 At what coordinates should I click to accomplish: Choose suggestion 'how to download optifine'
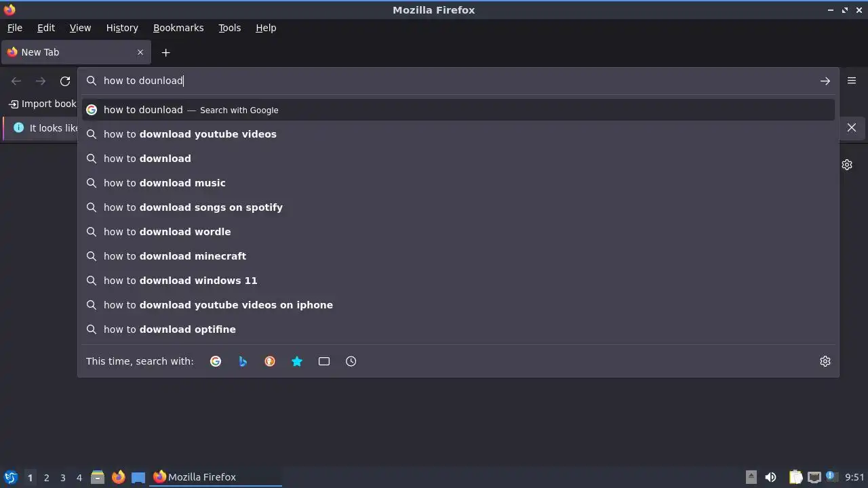[458, 329]
